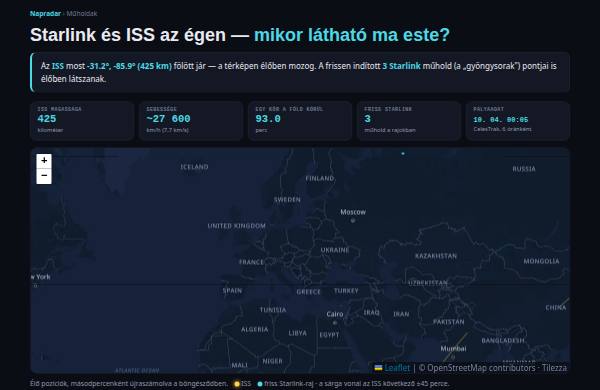Select the orbit period card showing 93.0
This screenshot has height=390, width=600.
point(300,121)
